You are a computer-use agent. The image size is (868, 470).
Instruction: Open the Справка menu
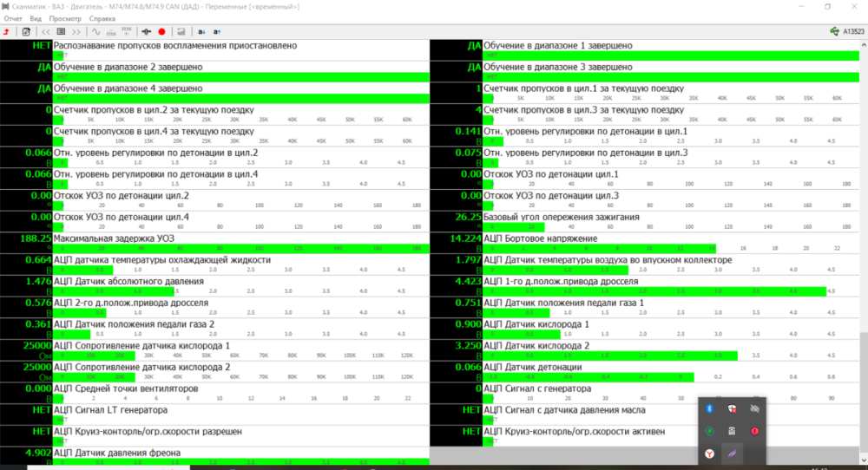pos(102,19)
